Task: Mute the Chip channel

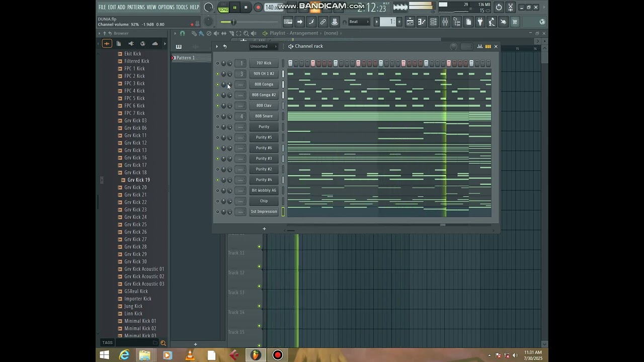Action: pos(217,201)
